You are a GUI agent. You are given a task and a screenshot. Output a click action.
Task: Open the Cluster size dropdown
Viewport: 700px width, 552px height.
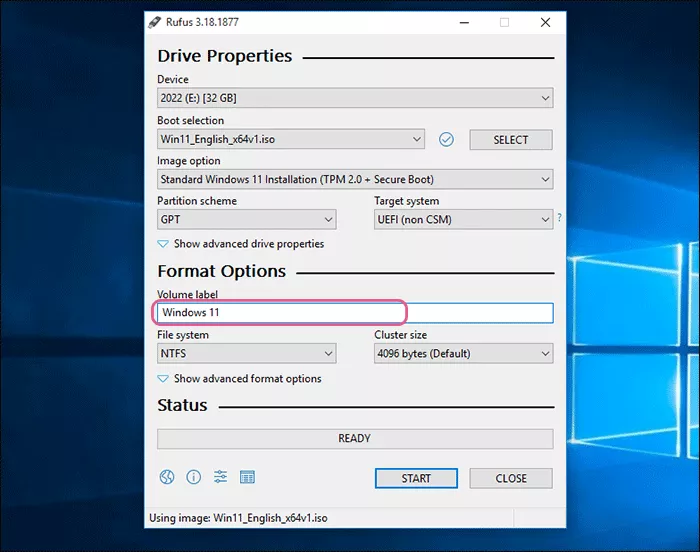(463, 354)
